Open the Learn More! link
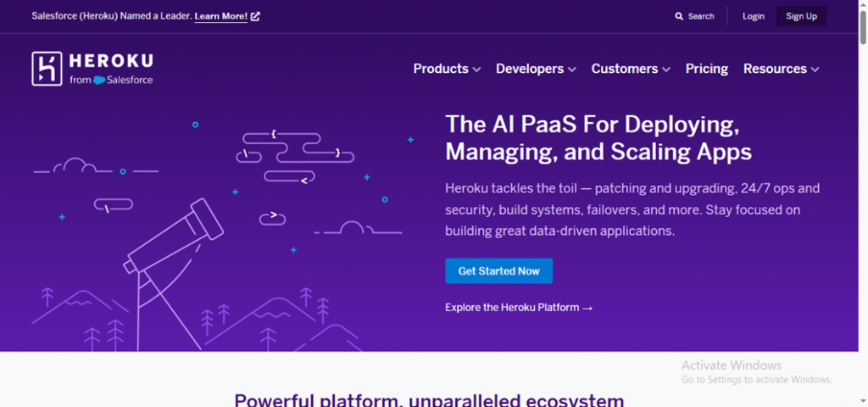 (x=221, y=16)
